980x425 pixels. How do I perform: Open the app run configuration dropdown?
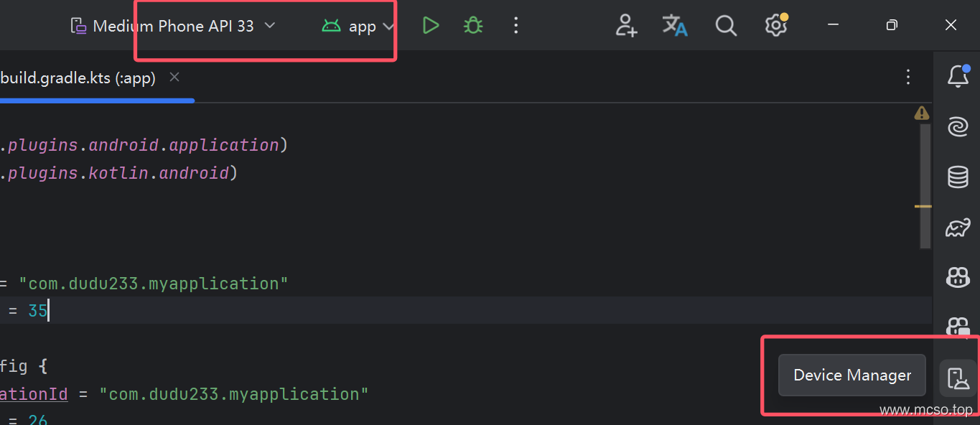click(x=358, y=27)
